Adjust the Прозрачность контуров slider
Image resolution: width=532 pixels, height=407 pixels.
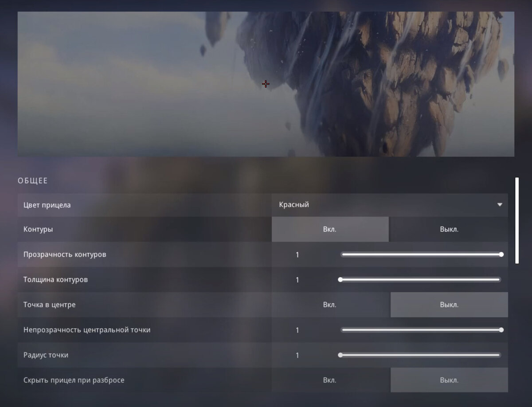[422, 254]
